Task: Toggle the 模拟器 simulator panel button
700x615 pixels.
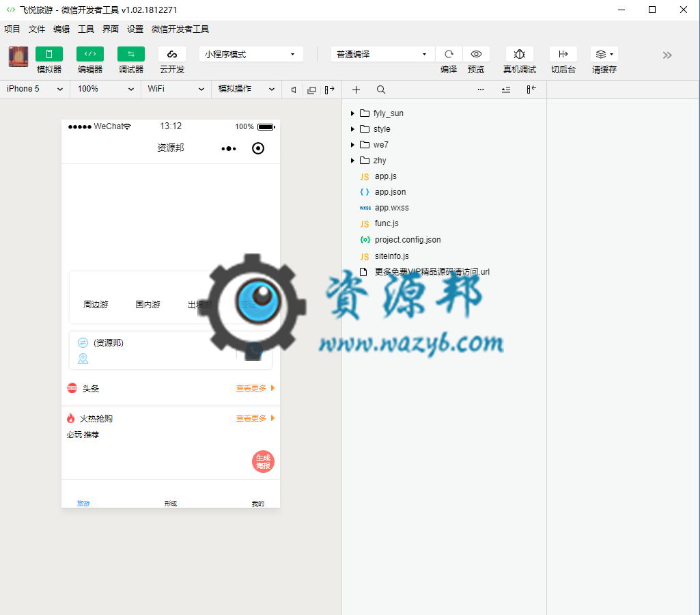Action: pyautogui.click(x=49, y=54)
